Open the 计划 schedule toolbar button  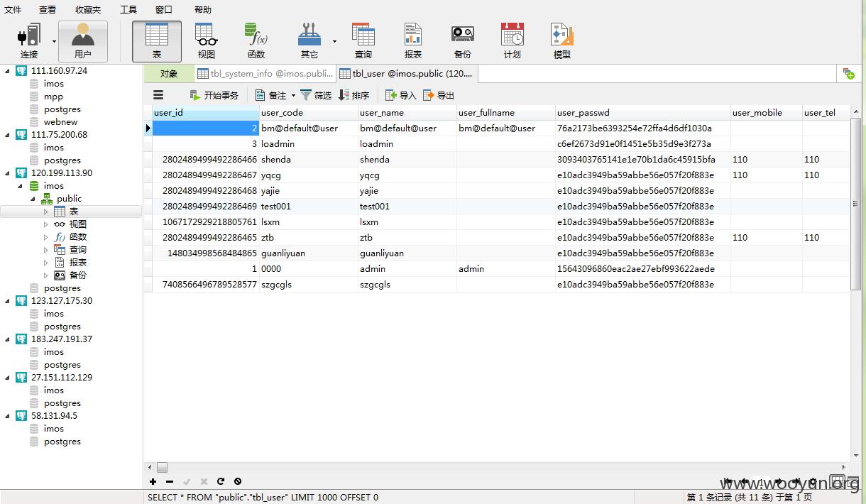coord(513,41)
